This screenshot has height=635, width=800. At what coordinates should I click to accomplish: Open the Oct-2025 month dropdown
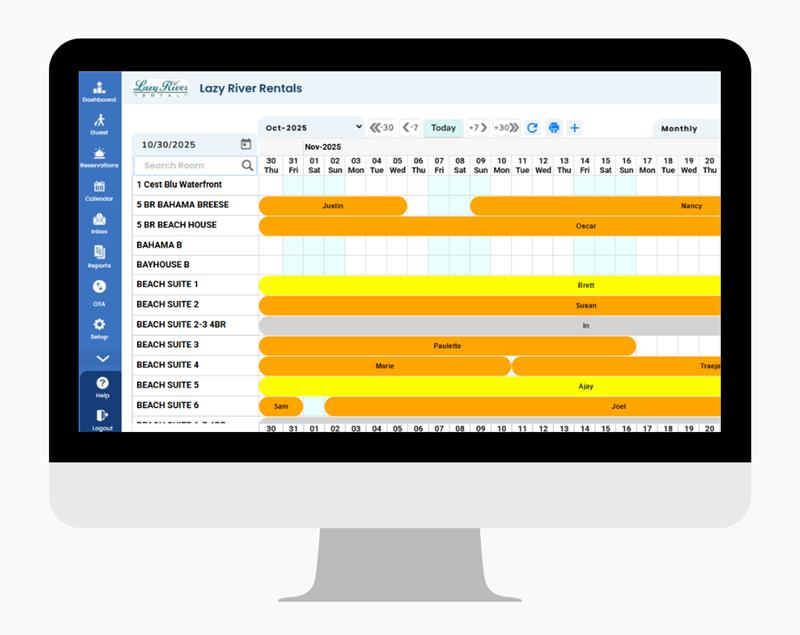tap(311, 127)
